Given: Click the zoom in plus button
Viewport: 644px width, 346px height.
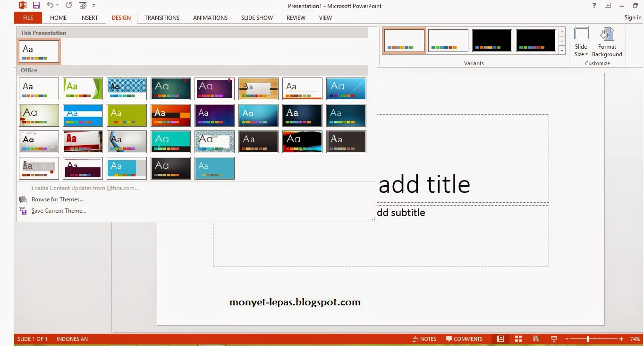Looking at the screenshot, I should 621,339.
